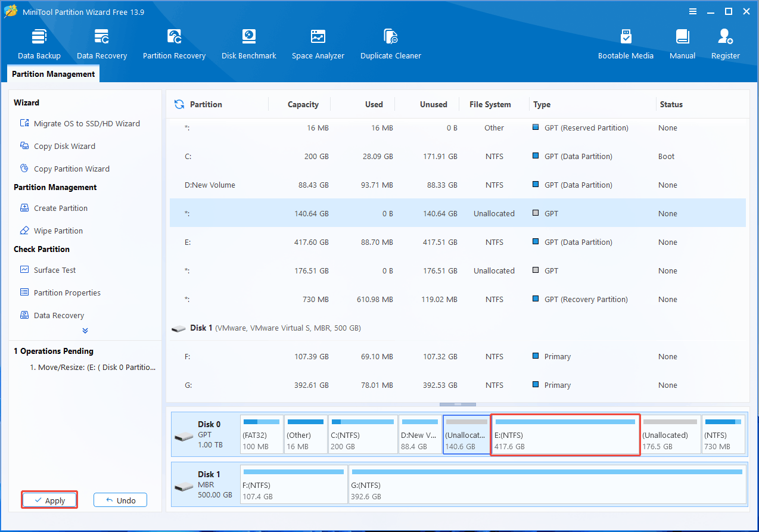Screen dimensions: 759x532
Task: Select the E: partition row
Action: click(x=458, y=242)
